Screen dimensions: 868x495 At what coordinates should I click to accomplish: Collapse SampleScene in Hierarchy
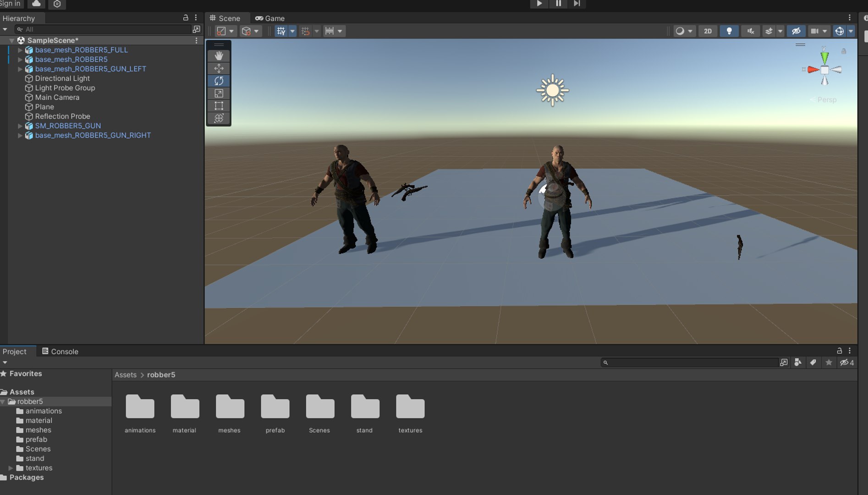tap(11, 40)
